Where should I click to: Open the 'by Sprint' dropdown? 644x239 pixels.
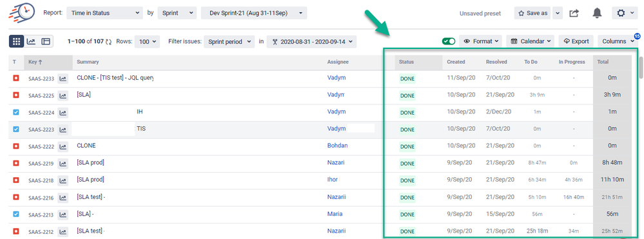(177, 13)
